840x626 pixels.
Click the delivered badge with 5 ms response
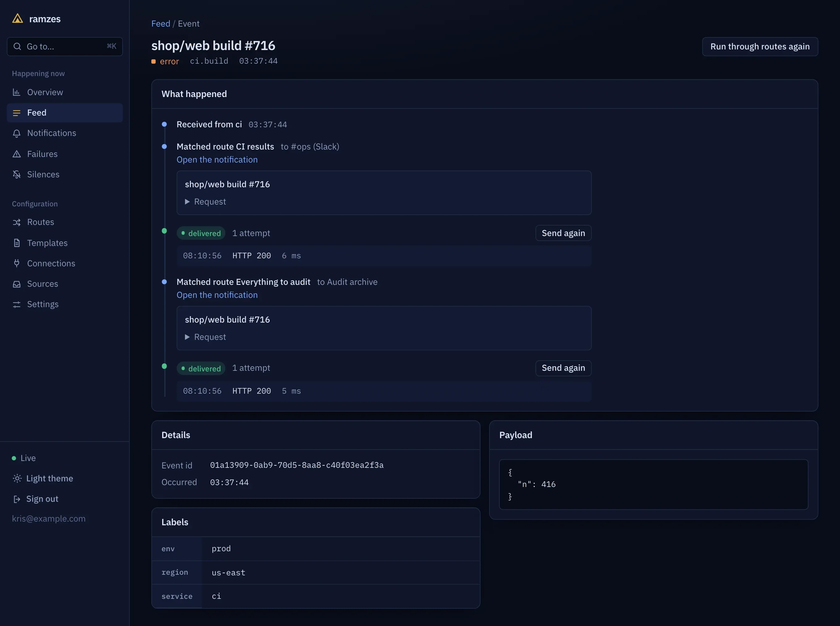tap(201, 368)
